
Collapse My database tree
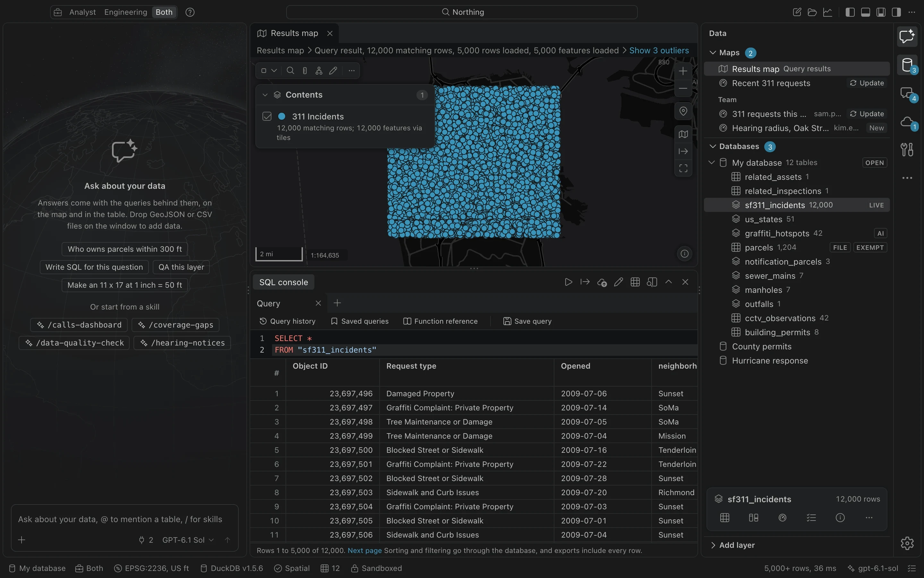click(x=711, y=162)
